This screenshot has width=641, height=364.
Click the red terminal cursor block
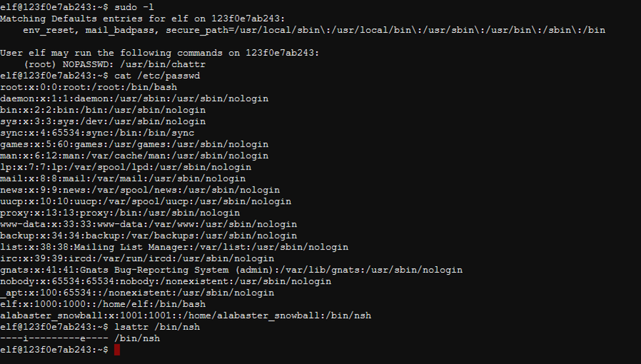pyautogui.click(x=117, y=350)
